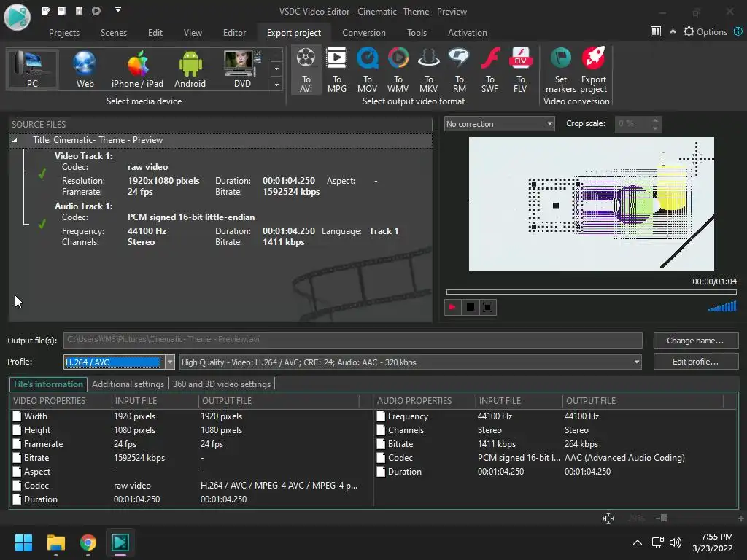Open Projects menu tab
The height and width of the screenshot is (560, 747).
tap(64, 33)
